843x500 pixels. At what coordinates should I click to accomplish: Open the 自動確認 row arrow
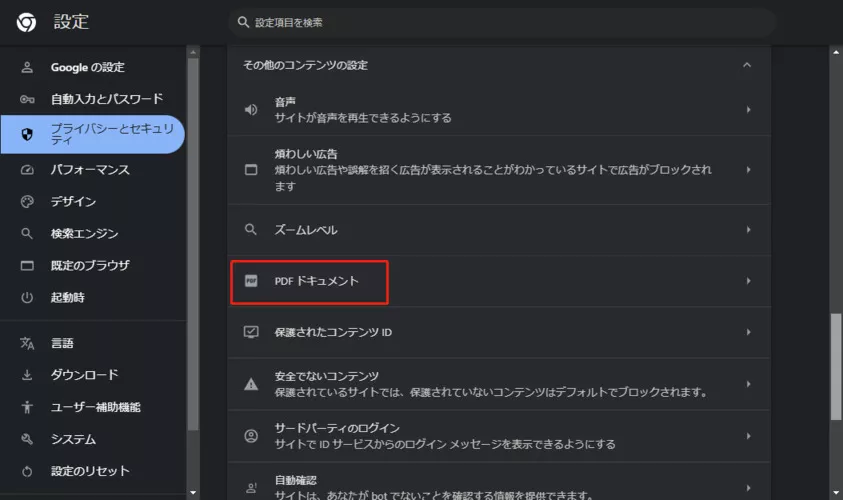pos(748,488)
